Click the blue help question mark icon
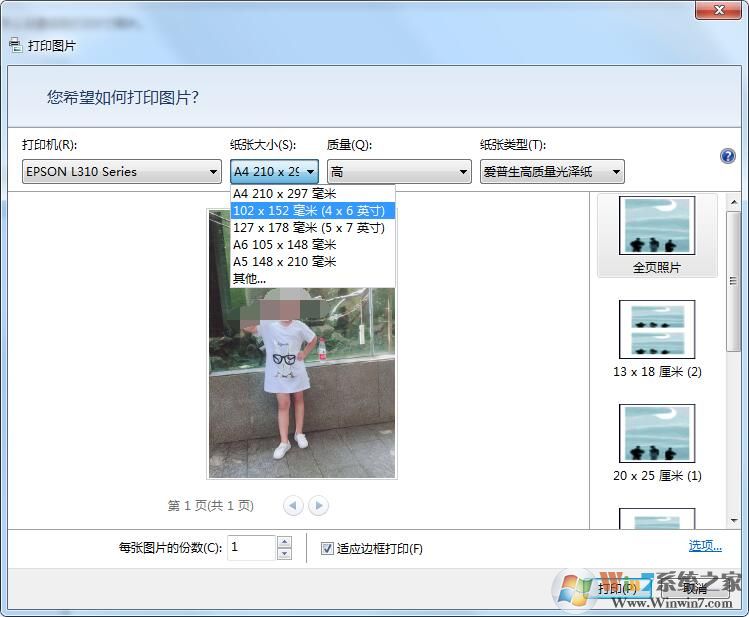 727,156
